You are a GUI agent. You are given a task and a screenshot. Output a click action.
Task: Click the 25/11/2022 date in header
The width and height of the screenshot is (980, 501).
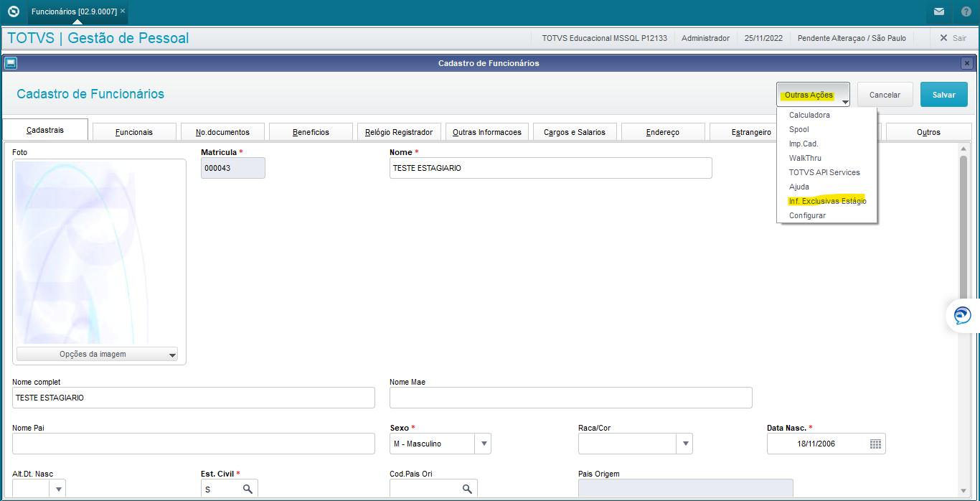pyautogui.click(x=763, y=38)
